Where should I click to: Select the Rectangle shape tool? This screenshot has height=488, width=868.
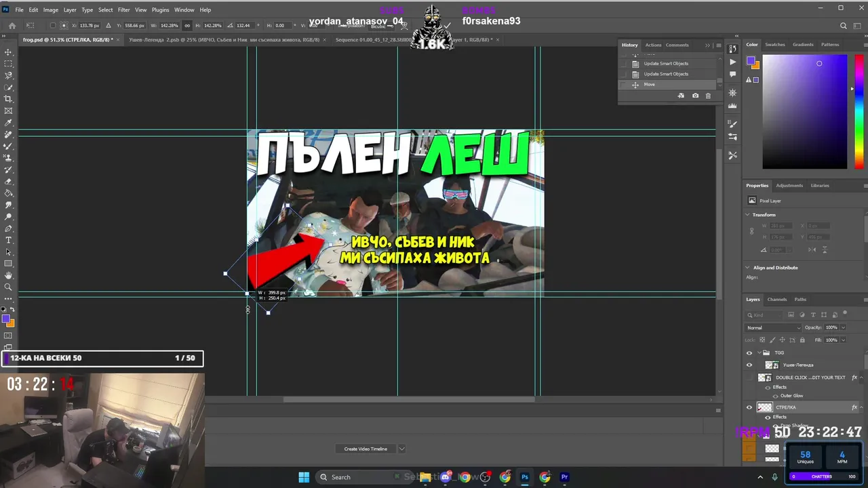coord(8,264)
